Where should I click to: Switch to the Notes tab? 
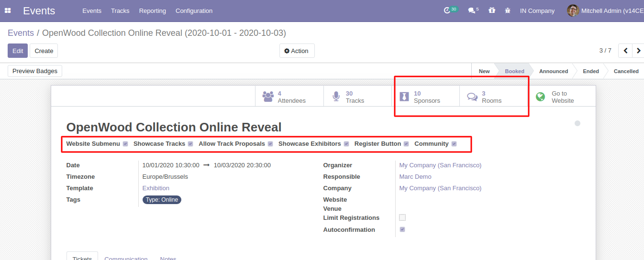pos(168,259)
